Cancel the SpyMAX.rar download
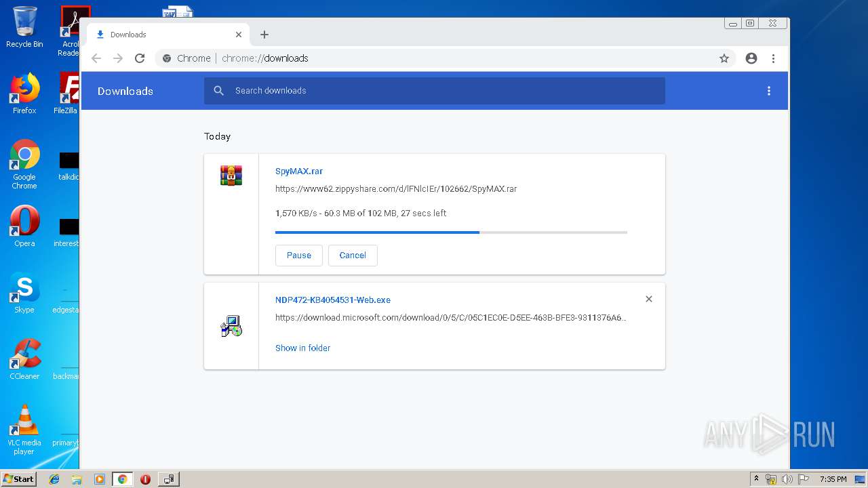 [x=353, y=256]
